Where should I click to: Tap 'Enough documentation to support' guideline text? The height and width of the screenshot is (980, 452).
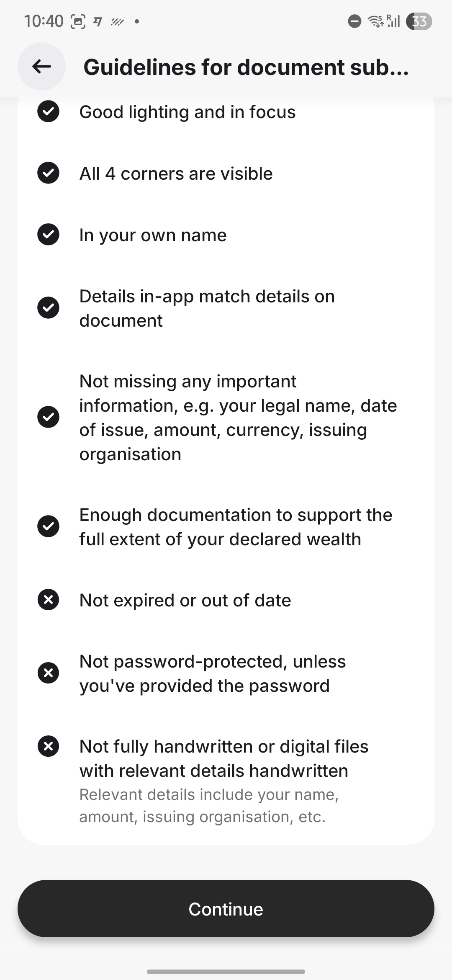point(236,527)
